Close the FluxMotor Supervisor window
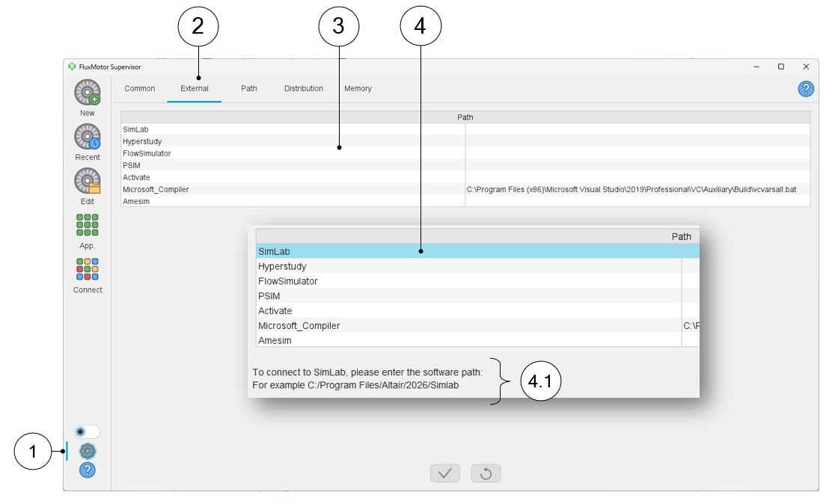838x504 pixels. click(x=806, y=67)
